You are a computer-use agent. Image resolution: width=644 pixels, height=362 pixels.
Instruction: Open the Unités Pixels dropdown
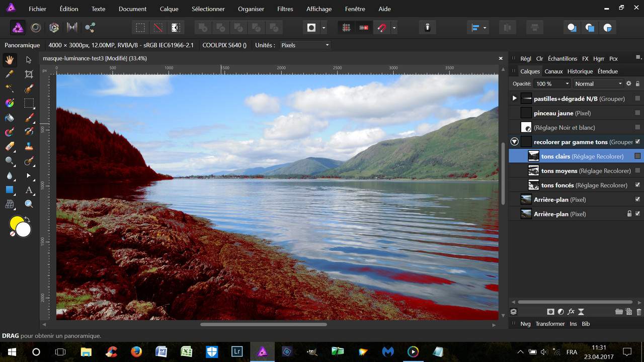305,45
